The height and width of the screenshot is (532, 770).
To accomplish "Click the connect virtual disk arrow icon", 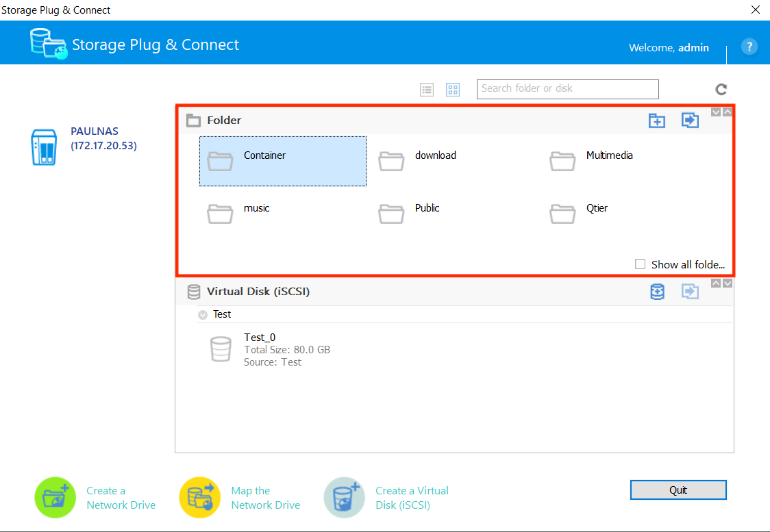I will point(690,292).
